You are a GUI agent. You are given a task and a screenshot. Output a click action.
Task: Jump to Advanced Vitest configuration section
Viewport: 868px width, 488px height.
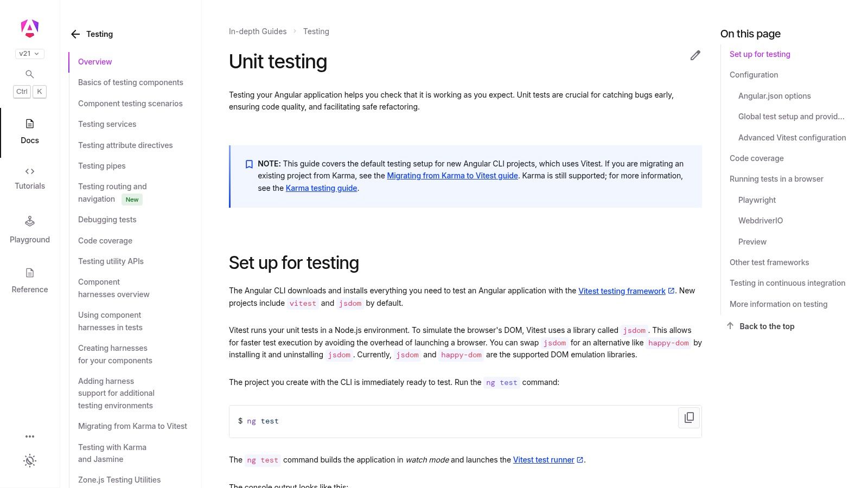pyautogui.click(x=792, y=137)
